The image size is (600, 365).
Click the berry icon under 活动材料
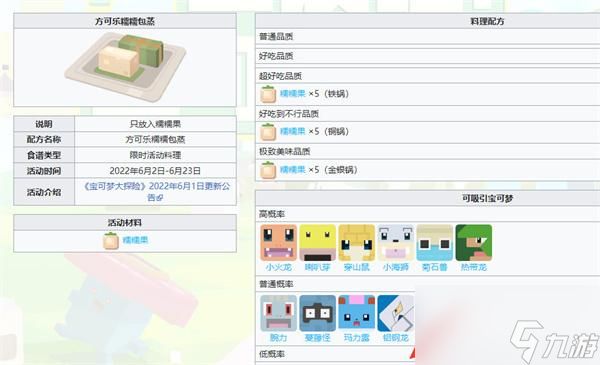point(111,241)
